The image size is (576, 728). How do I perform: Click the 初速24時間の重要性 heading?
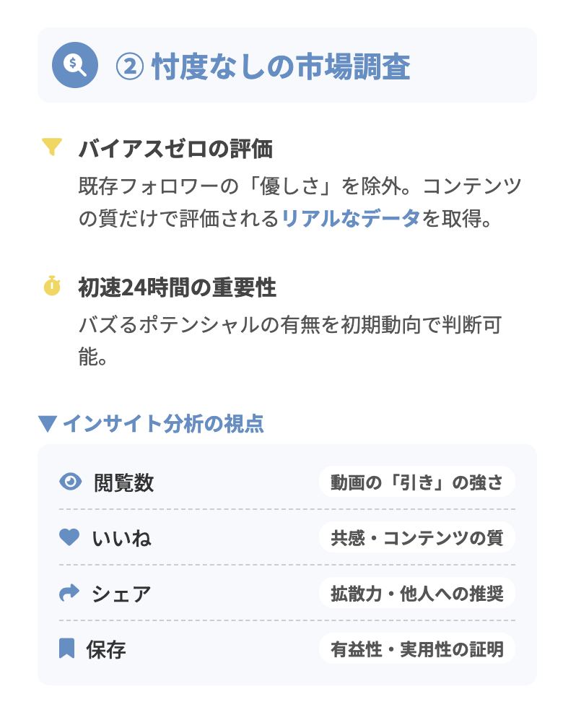tap(177, 287)
